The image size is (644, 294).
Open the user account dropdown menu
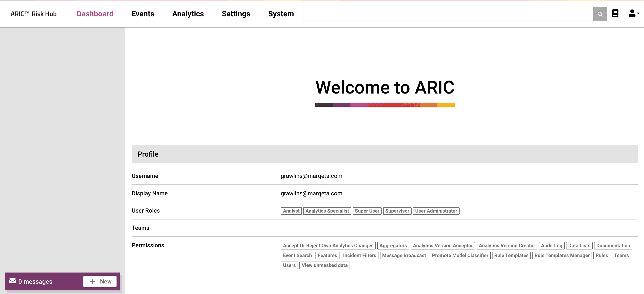[x=634, y=13]
